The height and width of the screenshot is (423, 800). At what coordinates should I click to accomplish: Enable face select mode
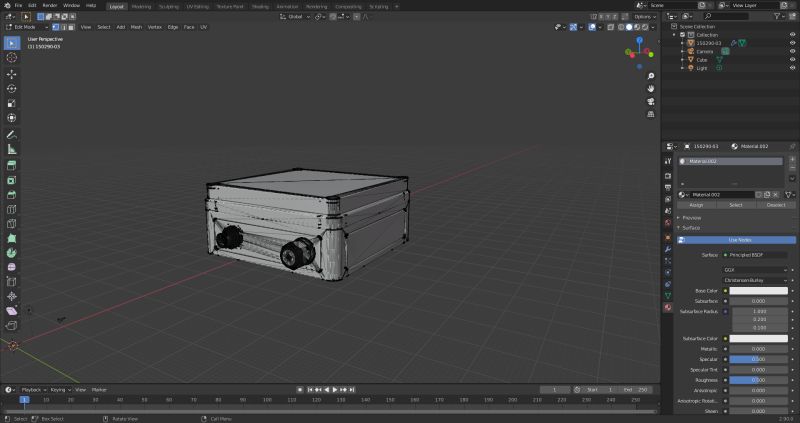pos(71,27)
